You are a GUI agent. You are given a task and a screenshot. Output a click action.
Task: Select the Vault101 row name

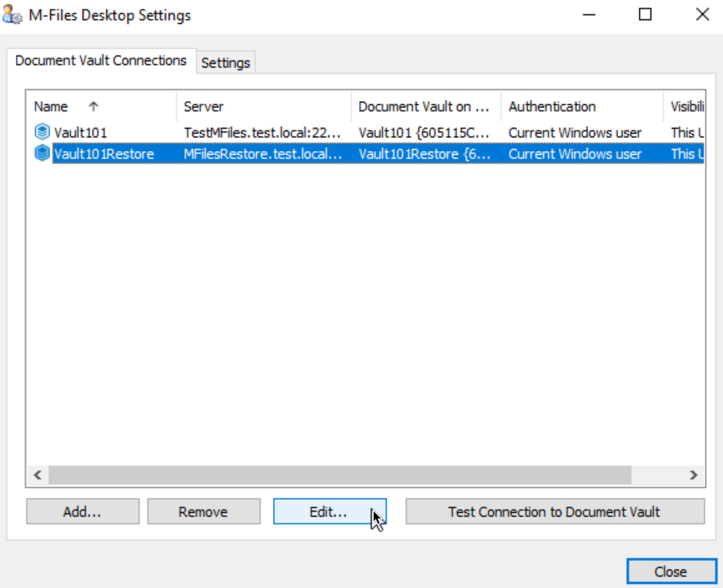click(81, 133)
